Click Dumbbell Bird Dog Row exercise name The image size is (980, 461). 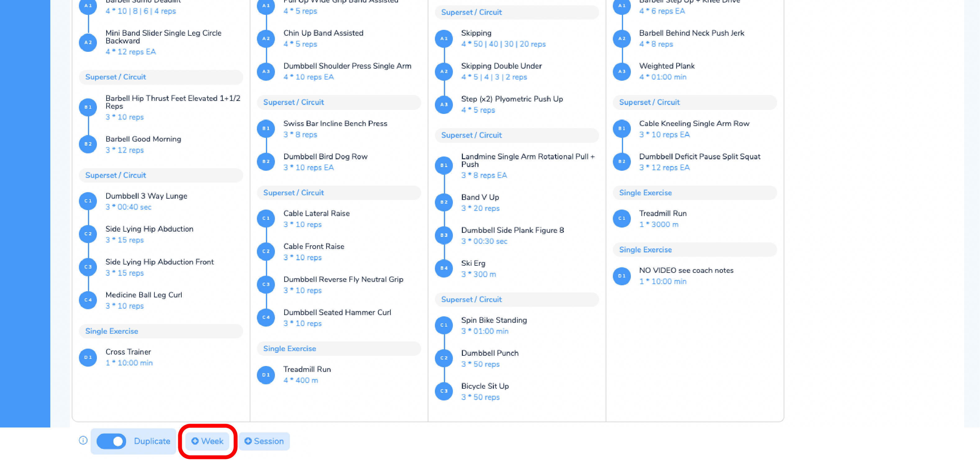point(325,156)
